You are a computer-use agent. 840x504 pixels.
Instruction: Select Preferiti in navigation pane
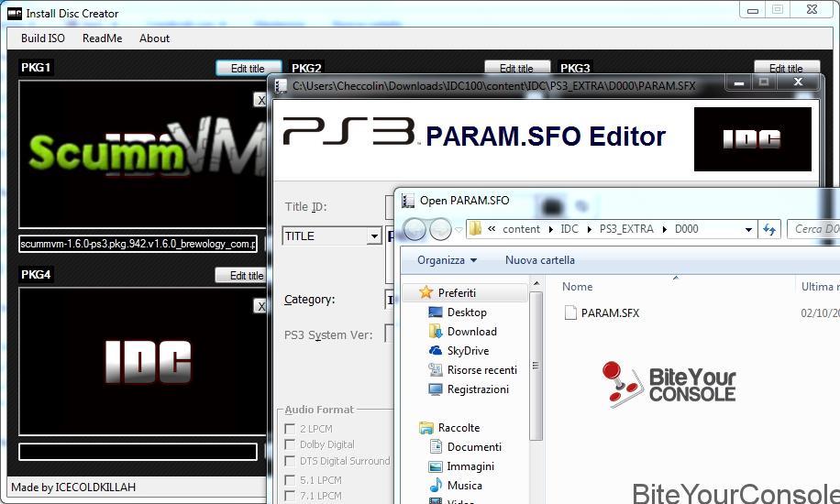coord(457,293)
